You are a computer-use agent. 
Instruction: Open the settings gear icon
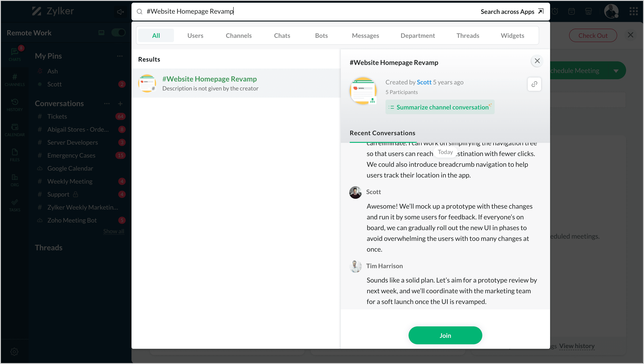14,351
